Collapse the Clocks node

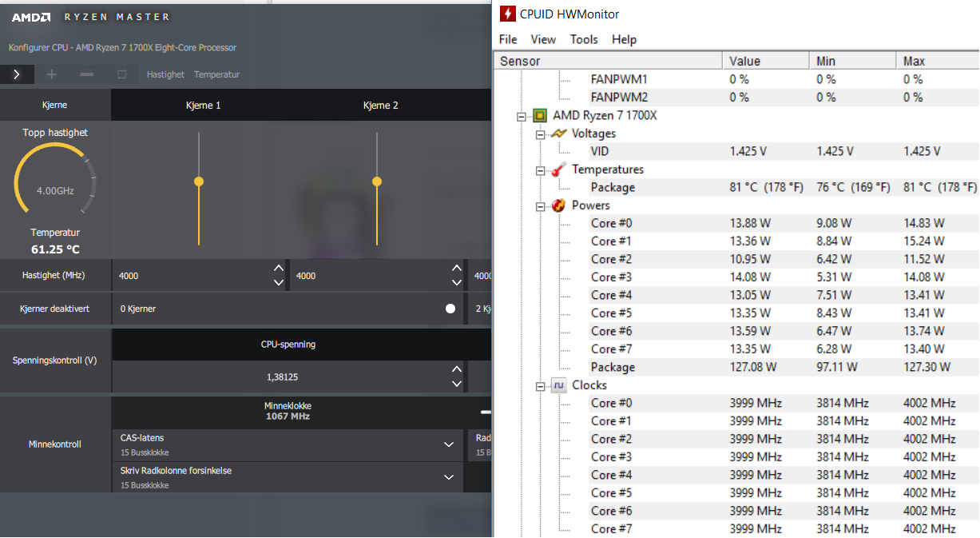click(x=541, y=386)
